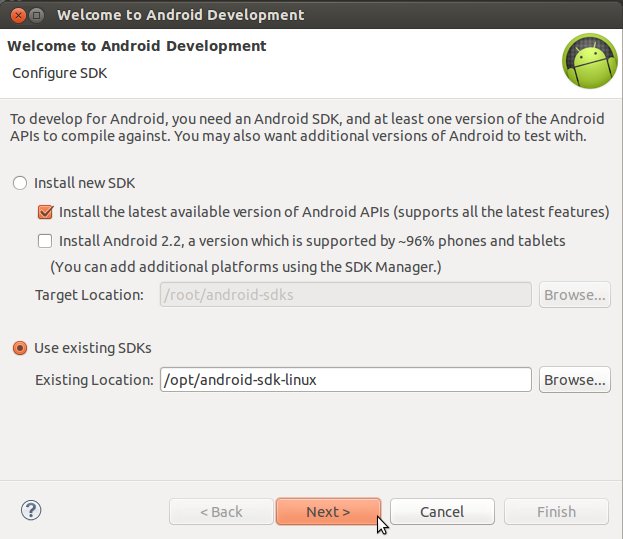Click the Configure SDK subtitle text
The height and width of the screenshot is (539, 623).
pyautogui.click(x=60, y=73)
